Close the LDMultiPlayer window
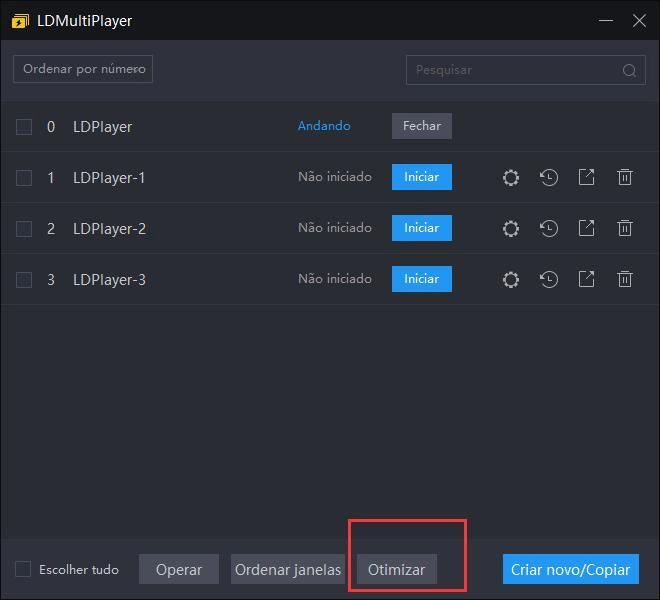The width and height of the screenshot is (660, 600). coord(639,20)
